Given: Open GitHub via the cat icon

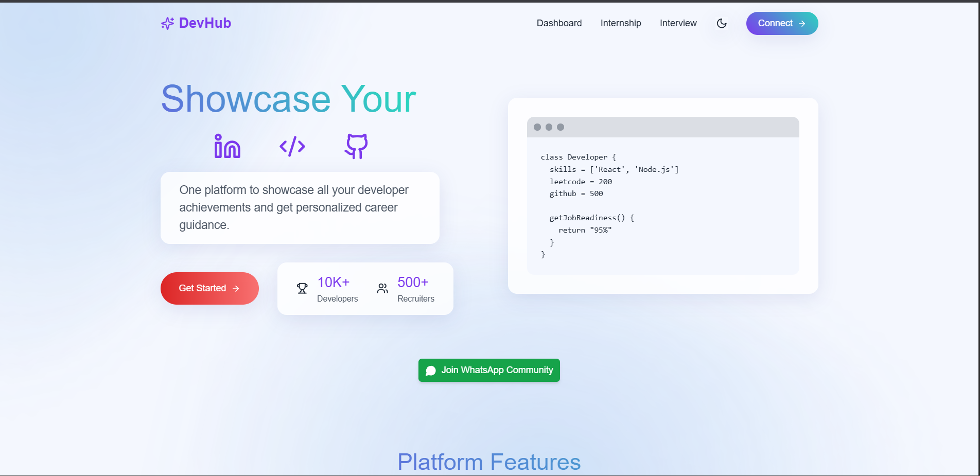Looking at the screenshot, I should pos(356,146).
